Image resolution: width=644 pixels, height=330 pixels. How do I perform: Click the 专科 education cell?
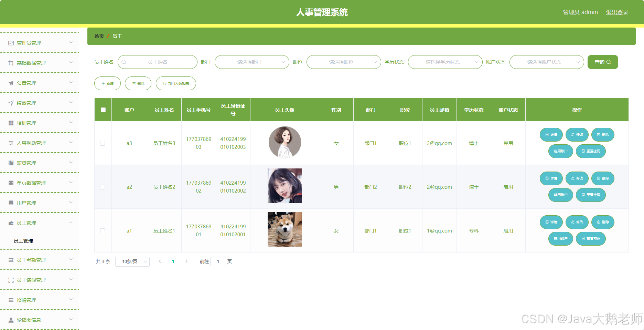[474, 231]
